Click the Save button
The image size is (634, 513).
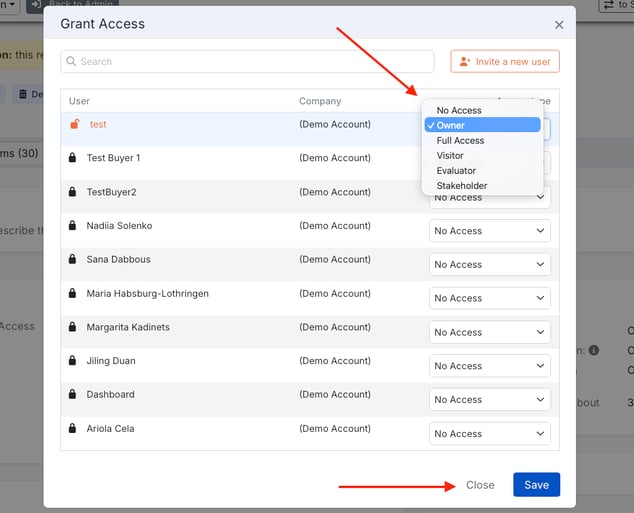click(536, 485)
